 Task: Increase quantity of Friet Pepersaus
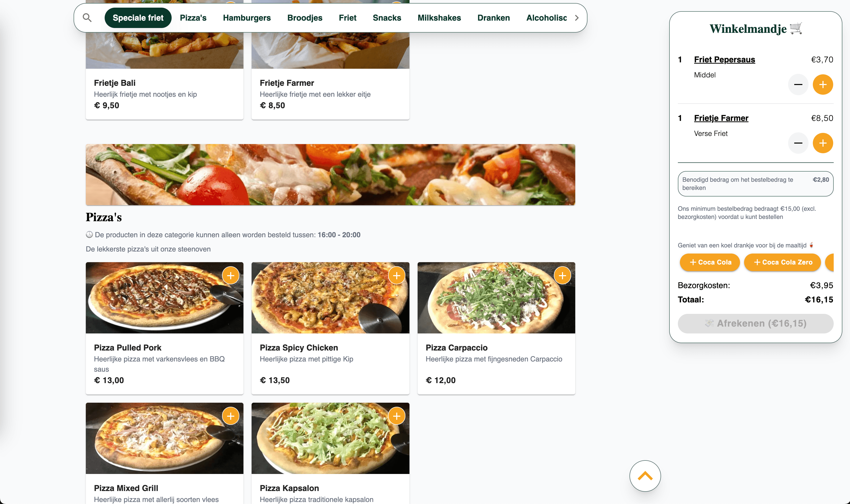[823, 84]
